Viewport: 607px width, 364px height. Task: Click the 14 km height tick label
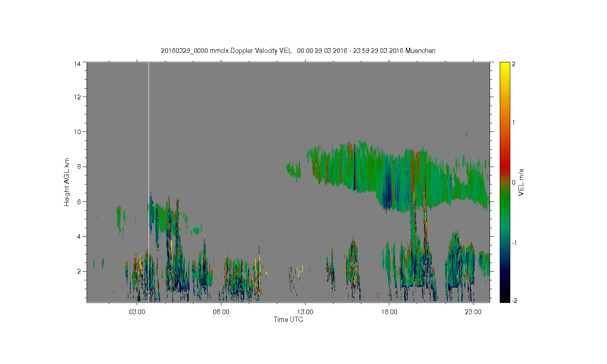tap(77, 64)
